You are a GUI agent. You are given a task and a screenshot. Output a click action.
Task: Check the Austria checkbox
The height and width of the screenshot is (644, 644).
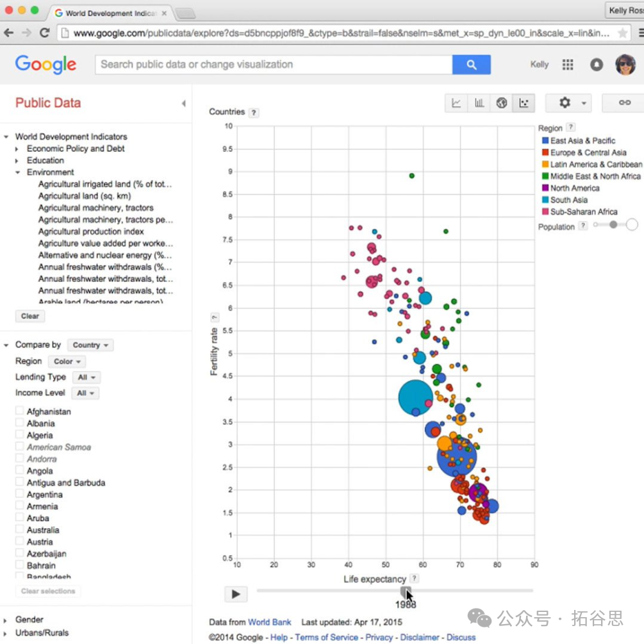[x=19, y=541]
